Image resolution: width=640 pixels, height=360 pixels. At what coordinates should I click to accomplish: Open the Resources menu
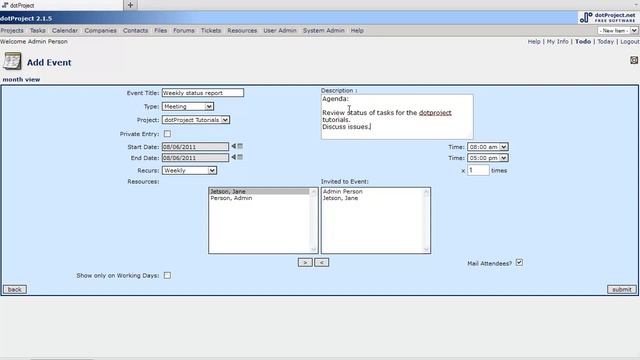(x=242, y=31)
